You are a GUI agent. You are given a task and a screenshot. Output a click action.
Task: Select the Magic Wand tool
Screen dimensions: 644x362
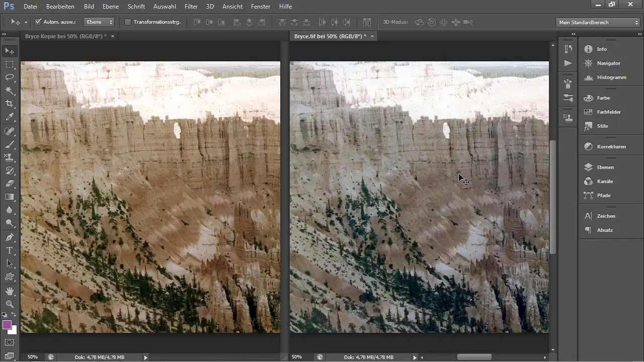point(10,90)
